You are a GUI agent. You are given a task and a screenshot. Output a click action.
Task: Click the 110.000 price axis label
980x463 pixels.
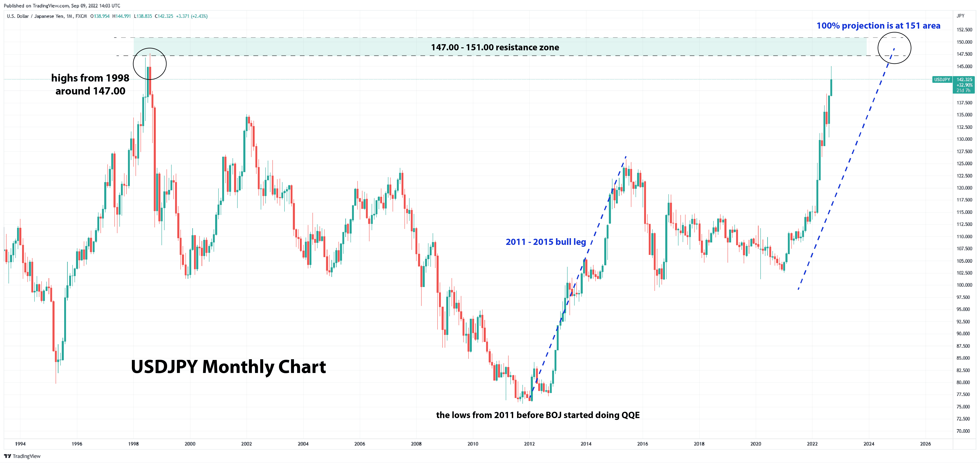964,237
